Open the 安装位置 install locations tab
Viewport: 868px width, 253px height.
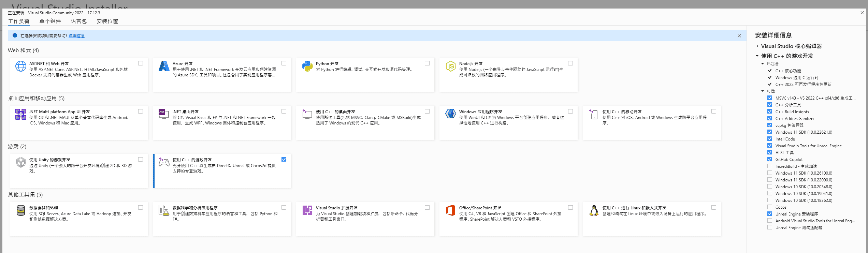point(107,21)
